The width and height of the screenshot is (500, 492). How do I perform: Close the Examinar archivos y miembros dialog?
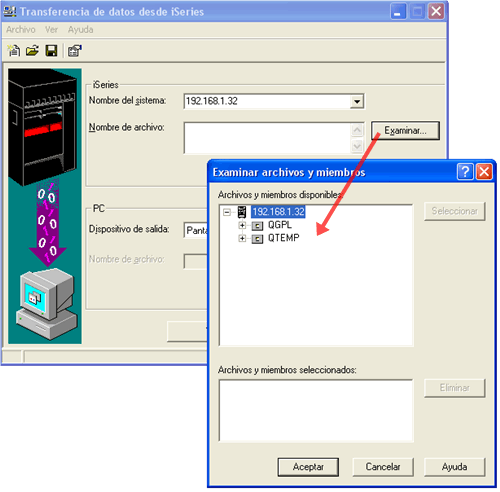(x=484, y=172)
